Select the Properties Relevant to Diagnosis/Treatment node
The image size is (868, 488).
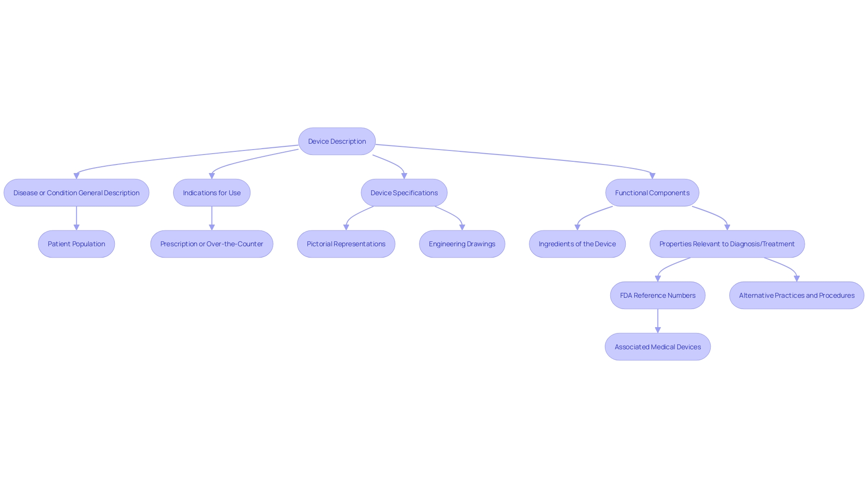click(727, 244)
